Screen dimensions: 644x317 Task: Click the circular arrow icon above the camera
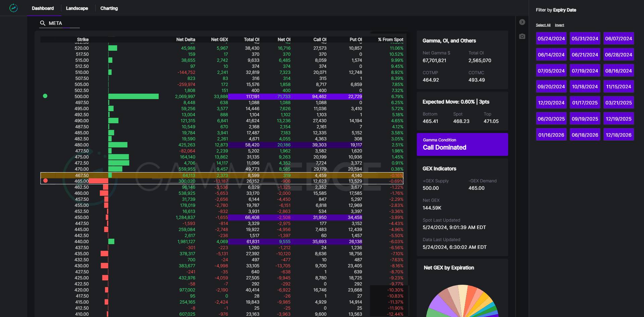[x=522, y=22]
